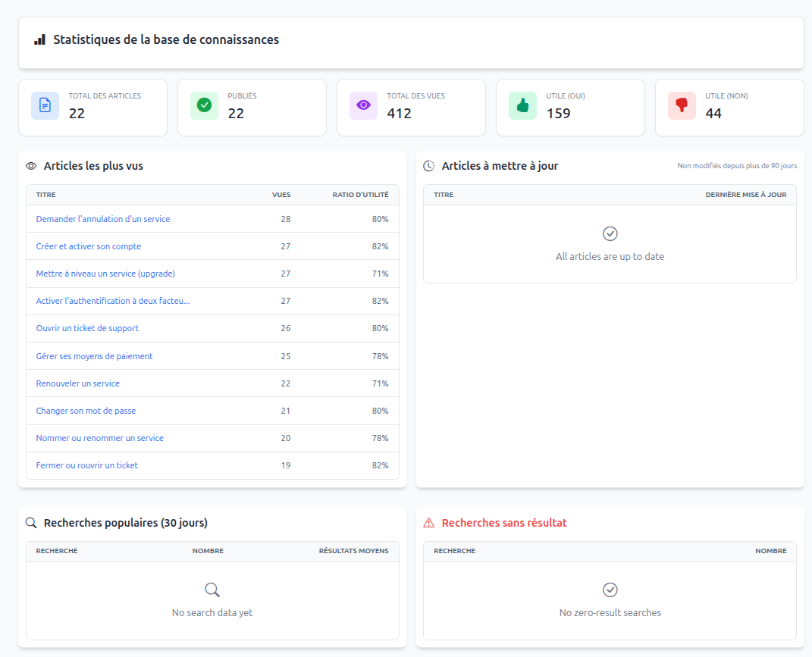
Task: Click the RATIO D'UTILITÉ column header
Action: (360, 195)
